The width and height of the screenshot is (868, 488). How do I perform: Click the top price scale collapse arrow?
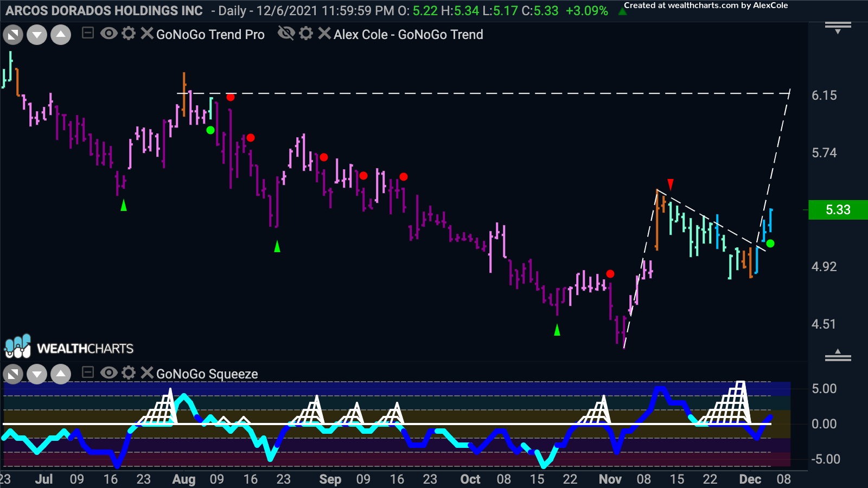click(x=838, y=28)
